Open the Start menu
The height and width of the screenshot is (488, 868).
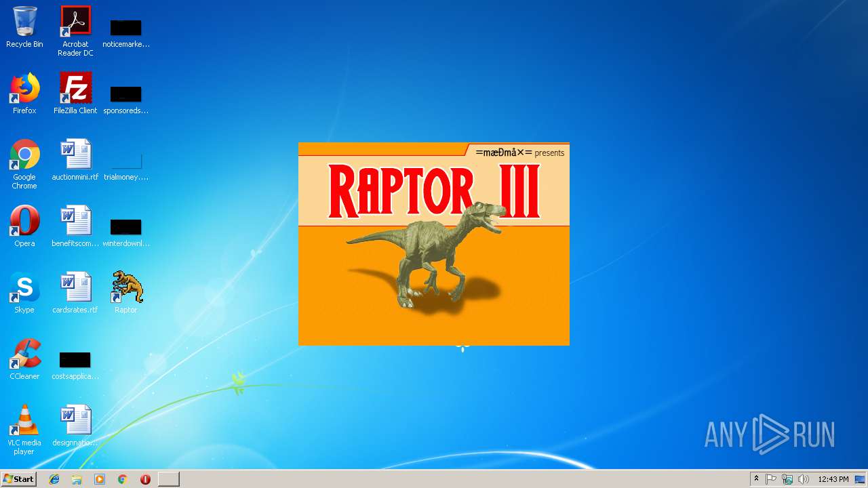coord(18,479)
